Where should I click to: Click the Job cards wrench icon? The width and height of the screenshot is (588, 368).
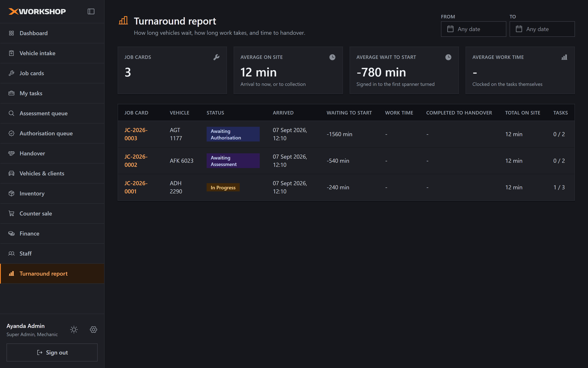[x=11, y=73]
